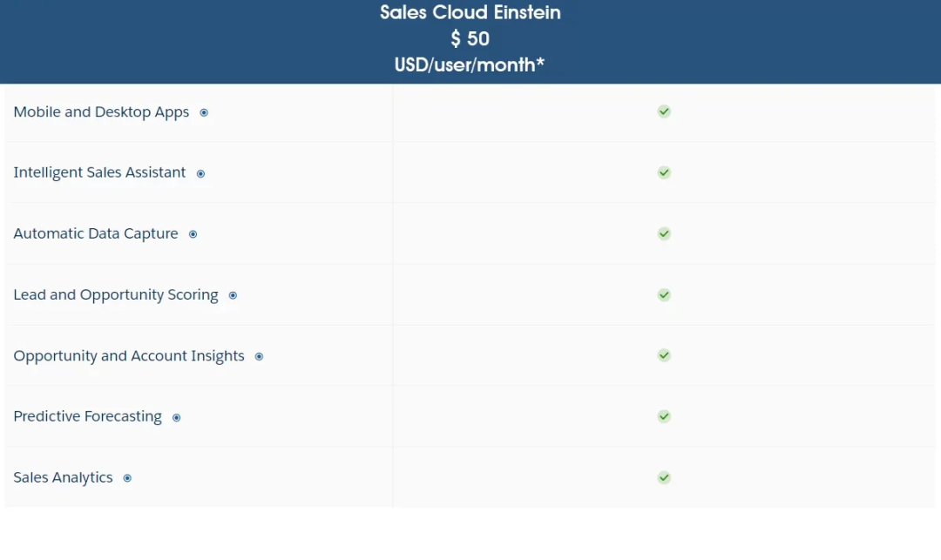This screenshot has width=941, height=560.
Task: Click the Lead and Opportunity Scoring checkmark
Action: [664, 294]
